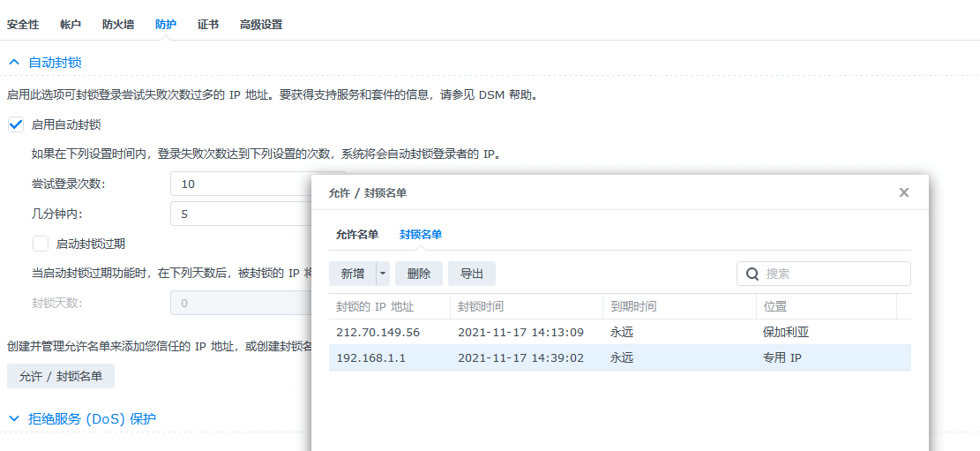The width and height of the screenshot is (980, 451).
Task: Close the 允许 / 封锁名单 dialog
Action: (903, 192)
